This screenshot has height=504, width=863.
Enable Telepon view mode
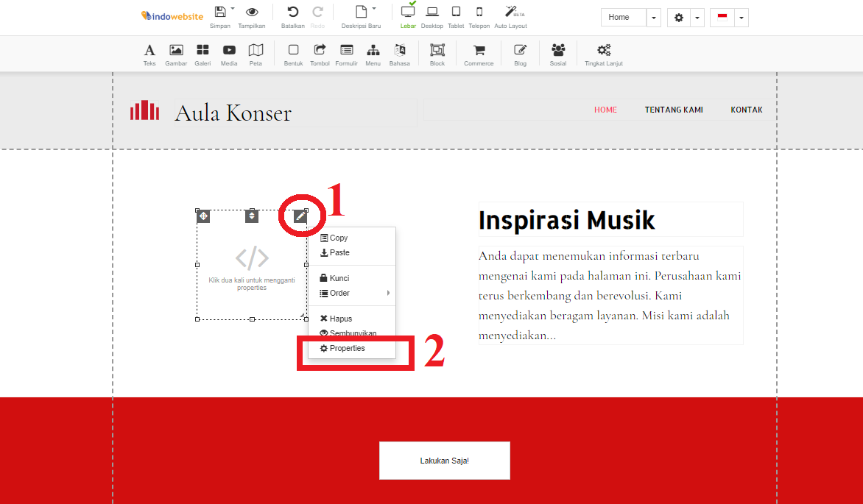tap(479, 13)
